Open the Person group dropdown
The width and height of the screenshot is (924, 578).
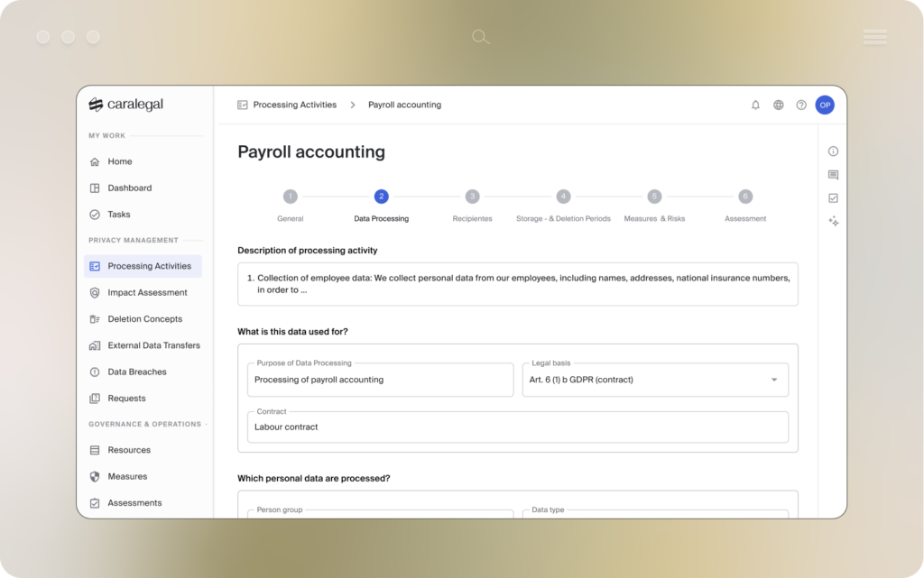tap(379, 515)
